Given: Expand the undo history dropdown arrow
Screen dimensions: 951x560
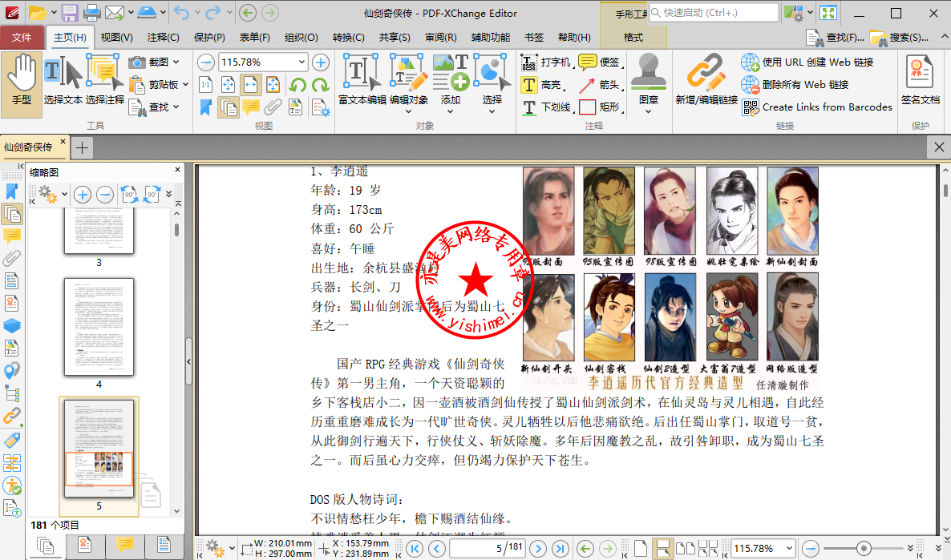Looking at the screenshot, I should tap(197, 12).
